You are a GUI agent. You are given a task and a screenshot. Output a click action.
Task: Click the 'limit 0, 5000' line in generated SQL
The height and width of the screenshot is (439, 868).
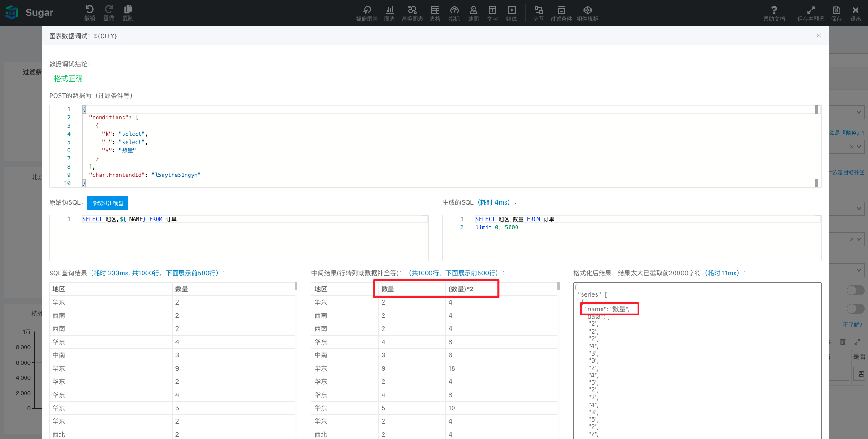coord(497,227)
